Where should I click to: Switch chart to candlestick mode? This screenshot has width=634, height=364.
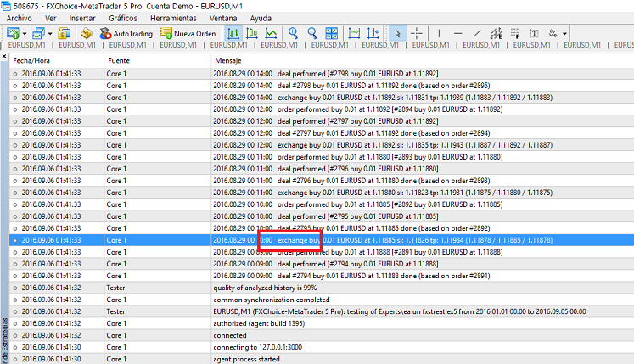pos(252,33)
